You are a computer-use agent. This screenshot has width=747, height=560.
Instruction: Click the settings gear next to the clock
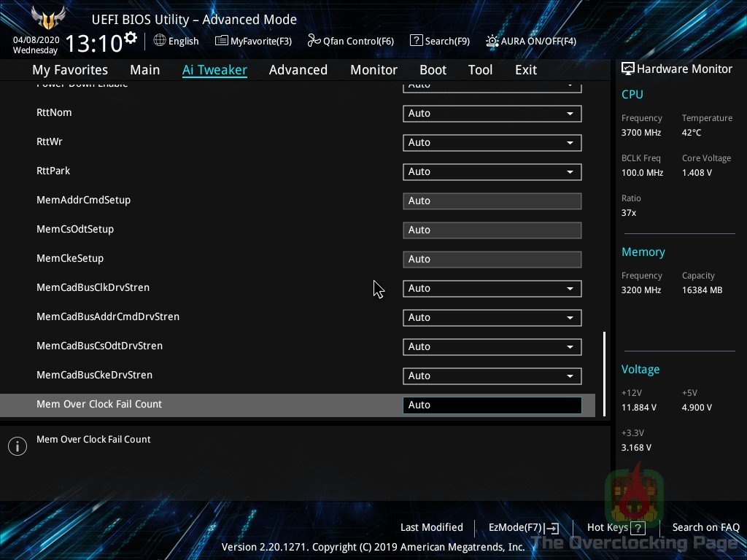click(131, 37)
